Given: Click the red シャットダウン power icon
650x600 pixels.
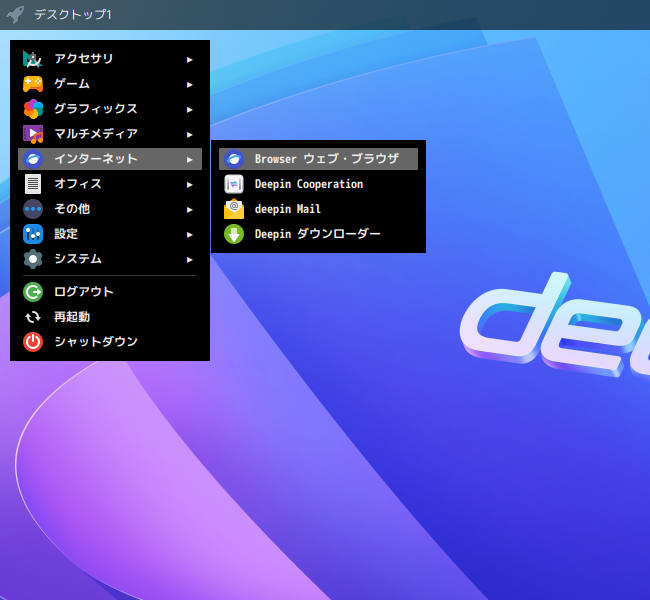Looking at the screenshot, I should tap(33, 342).
